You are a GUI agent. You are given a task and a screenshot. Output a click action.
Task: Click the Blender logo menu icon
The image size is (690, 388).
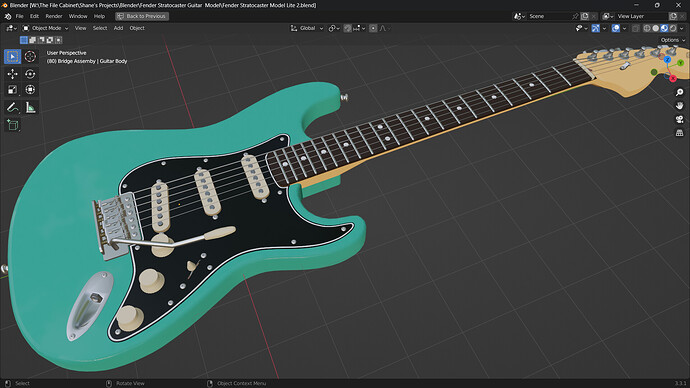tap(7, 16)
